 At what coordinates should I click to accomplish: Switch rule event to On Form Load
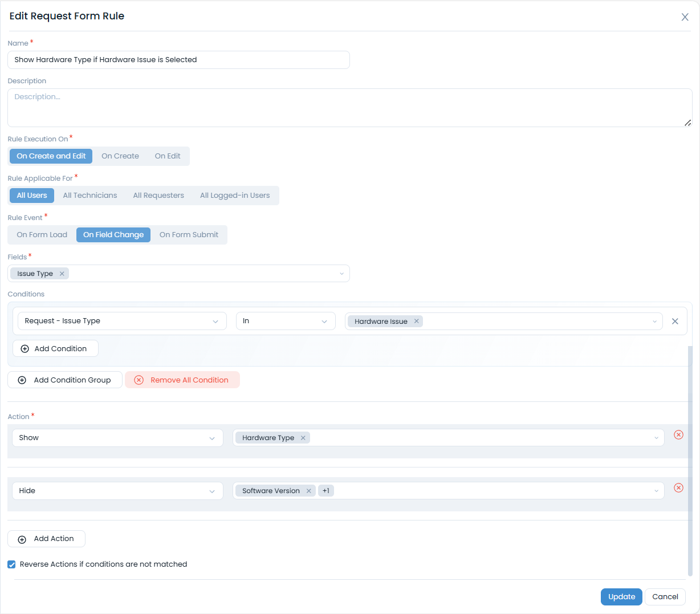tap(42, 235)
